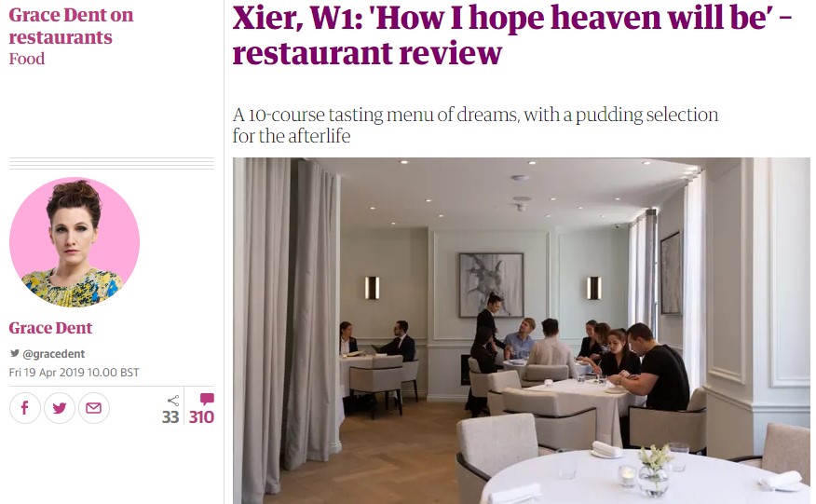This screenshot has height=504, width=816.
Task: Open the main restaurant dining room photo
Action: point(522,331)
